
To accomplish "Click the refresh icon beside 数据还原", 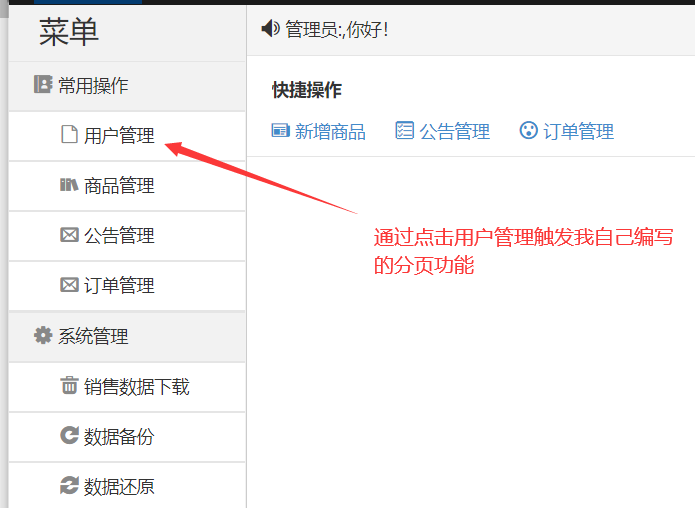I will tap(69, 485).
